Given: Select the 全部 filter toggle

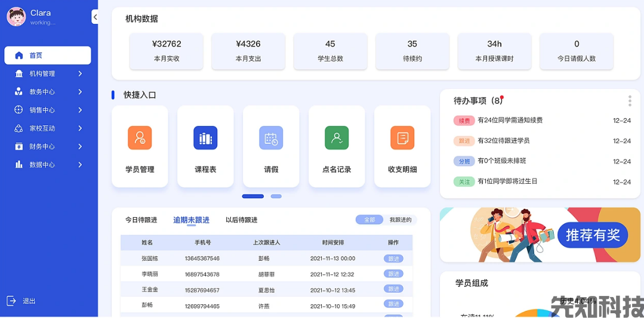Looking at the screenshot, I should [369, 220].
